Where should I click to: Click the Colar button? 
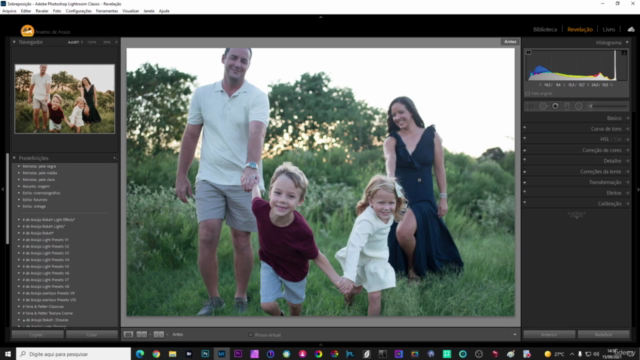[92, 334]
